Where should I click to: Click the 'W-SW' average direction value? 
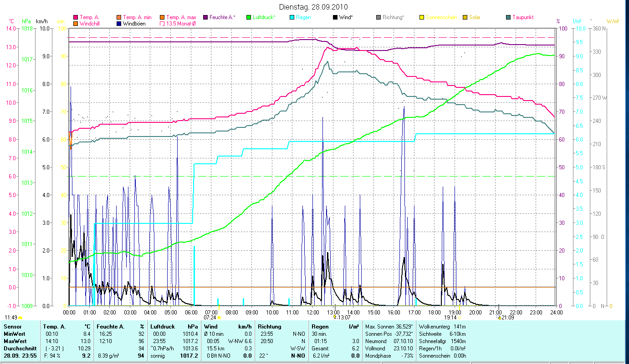pyautogui.click(x=298, y=348)
